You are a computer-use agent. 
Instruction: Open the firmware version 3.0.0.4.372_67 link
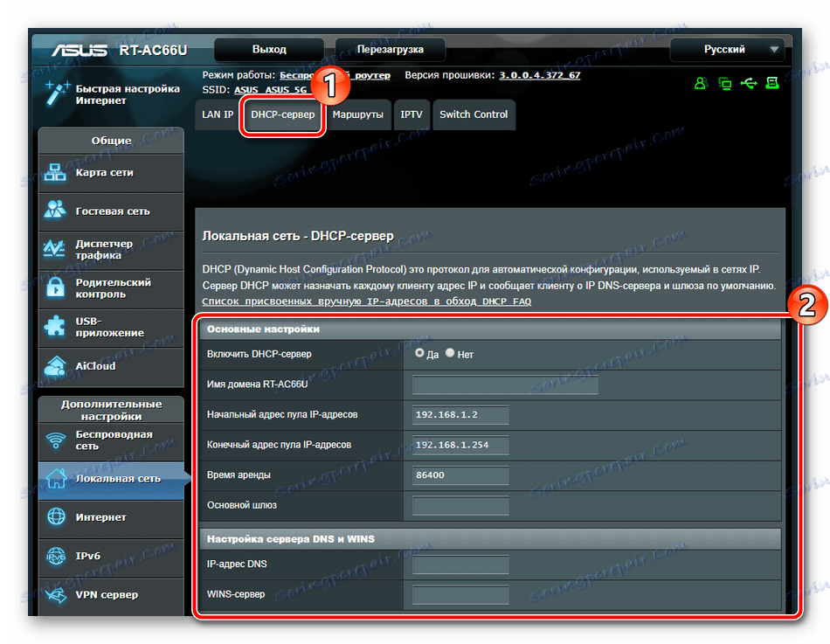point(540,75)
